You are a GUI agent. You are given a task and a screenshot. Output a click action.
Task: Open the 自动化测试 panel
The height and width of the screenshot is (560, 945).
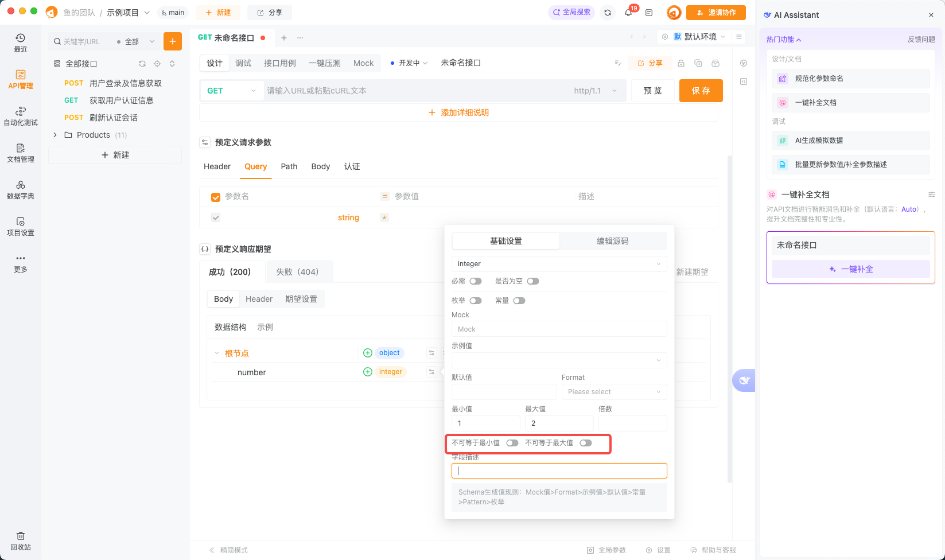[x=20, y=116]
